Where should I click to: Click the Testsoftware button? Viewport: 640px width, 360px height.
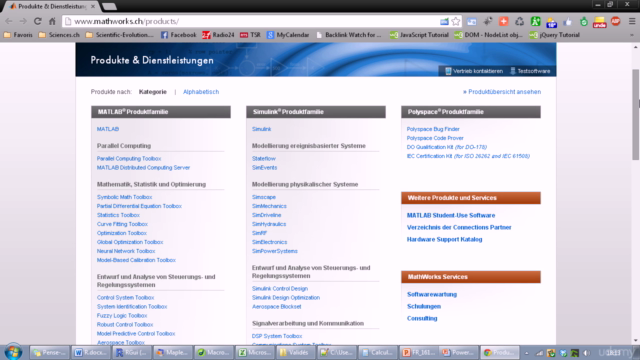(530, 71)
